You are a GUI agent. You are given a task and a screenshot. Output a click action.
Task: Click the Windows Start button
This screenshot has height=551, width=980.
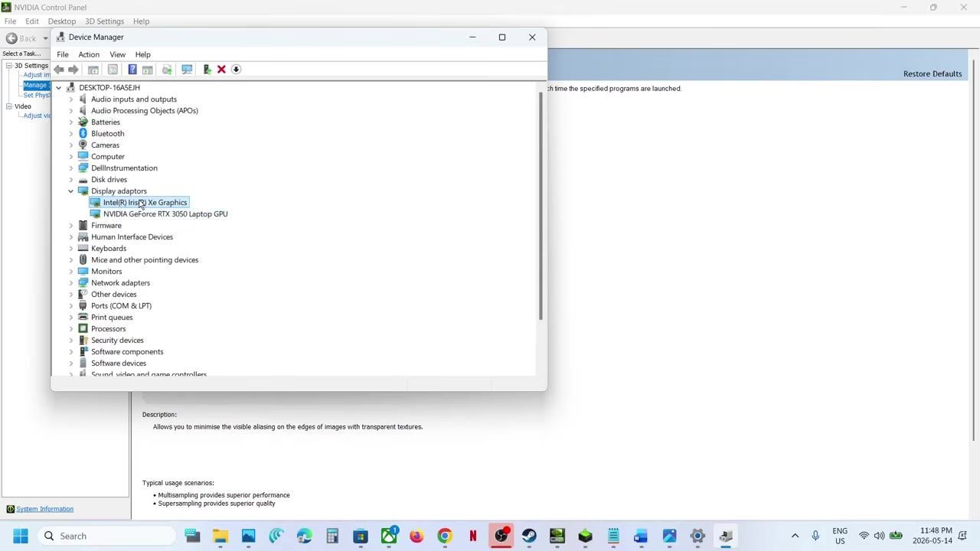point(21,536)
